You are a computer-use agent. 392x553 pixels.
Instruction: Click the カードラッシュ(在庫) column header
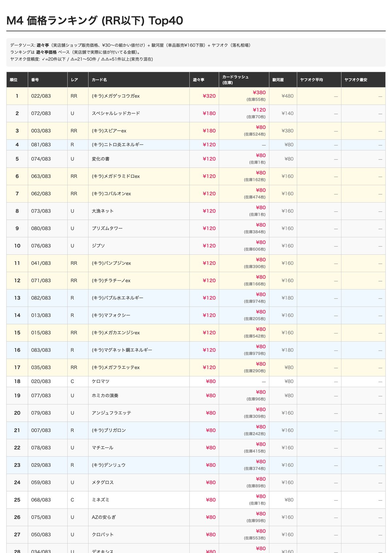tap(244, 80)
